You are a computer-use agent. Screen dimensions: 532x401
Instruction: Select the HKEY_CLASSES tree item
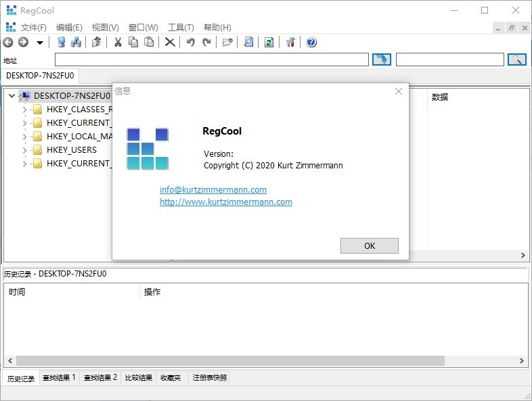coord(79,109)
